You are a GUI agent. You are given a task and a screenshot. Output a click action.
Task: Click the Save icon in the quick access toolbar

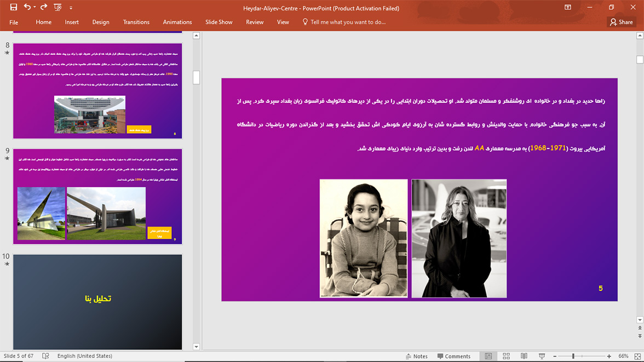coord(14,7)
